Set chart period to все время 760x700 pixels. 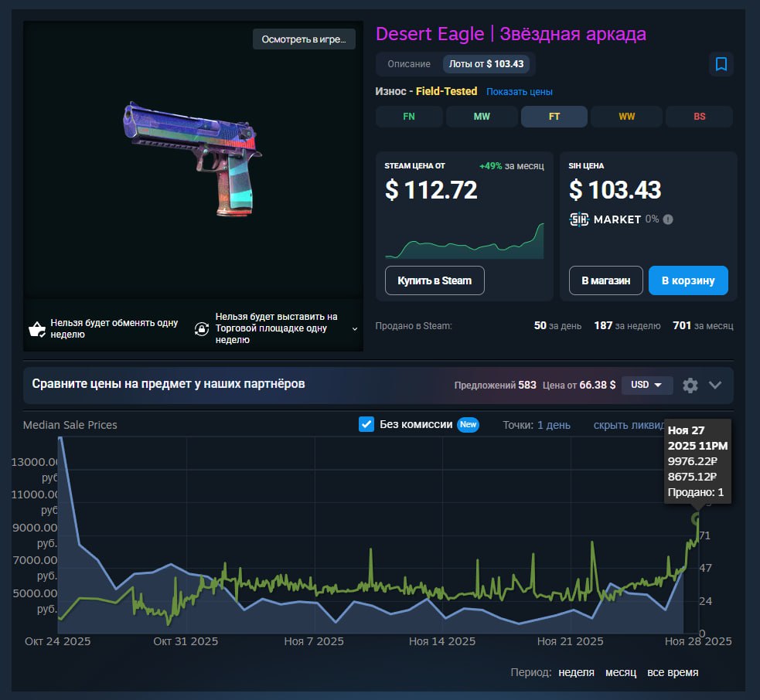(673, 672)
